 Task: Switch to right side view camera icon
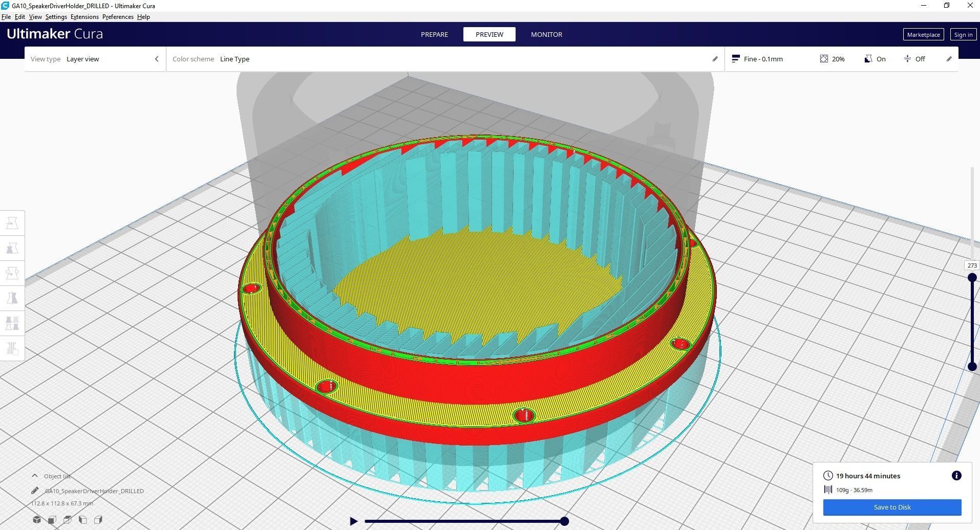[98, 520]
